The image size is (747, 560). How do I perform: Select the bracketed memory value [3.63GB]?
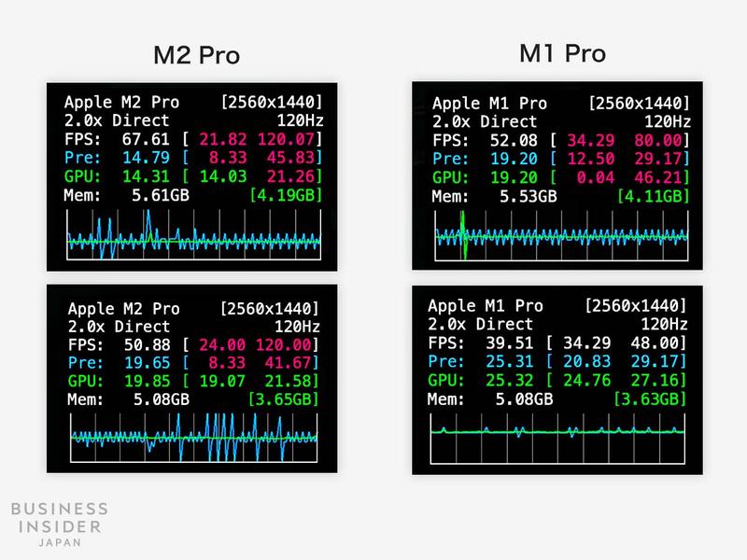tap(650, 399)
